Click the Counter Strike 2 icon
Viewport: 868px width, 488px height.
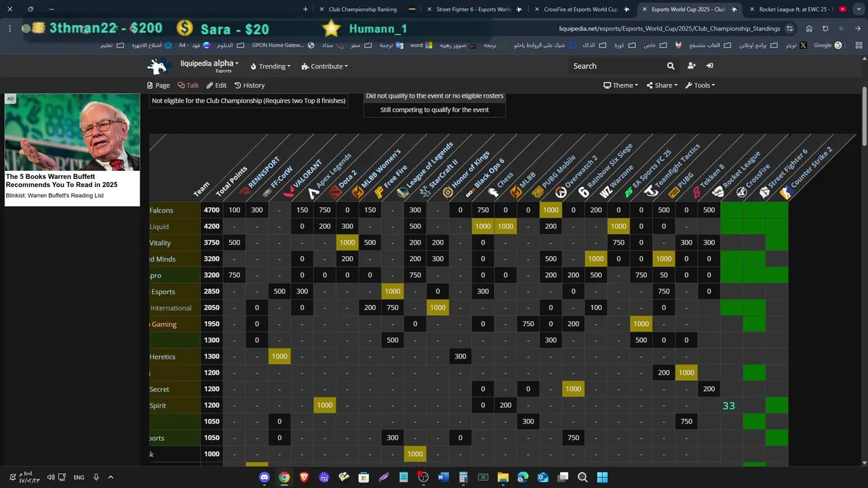tap(787, 192)
